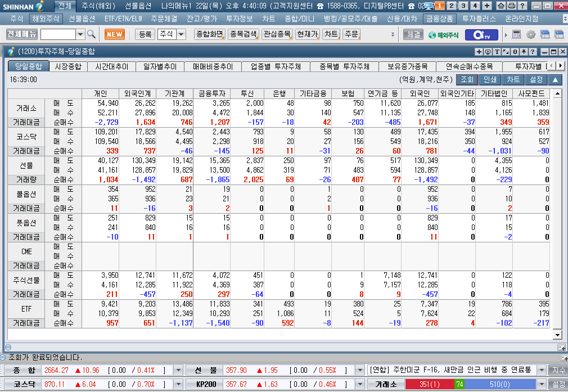Click the help icon in 투자주체 window header

coord(533,52)
